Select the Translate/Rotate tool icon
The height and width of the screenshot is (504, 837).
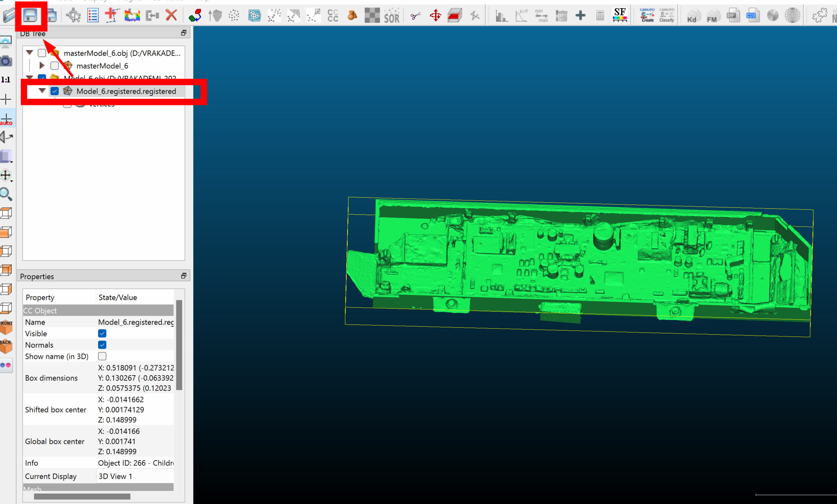coord(435,16)
